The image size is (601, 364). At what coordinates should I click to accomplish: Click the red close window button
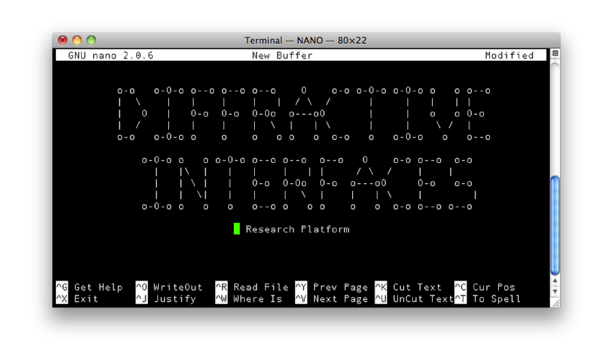pos(63,40)
